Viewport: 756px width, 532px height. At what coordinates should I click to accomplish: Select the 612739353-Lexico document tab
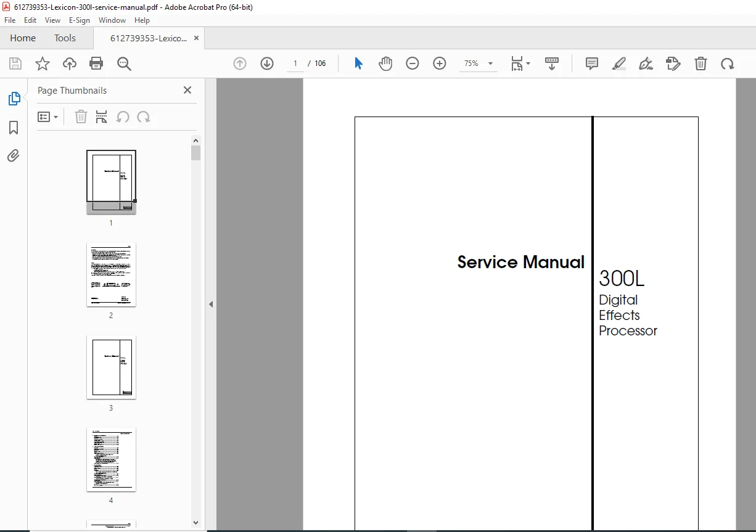coord(148,38)
